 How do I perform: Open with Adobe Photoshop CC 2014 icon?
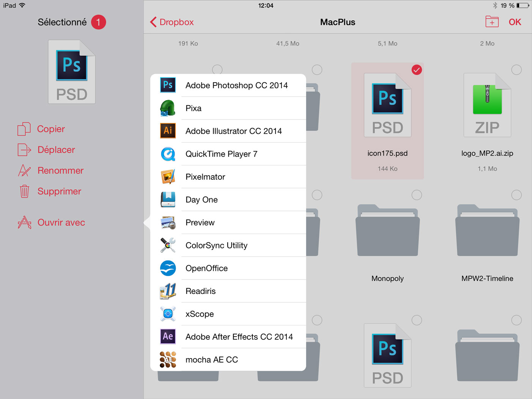coord(168,85)
